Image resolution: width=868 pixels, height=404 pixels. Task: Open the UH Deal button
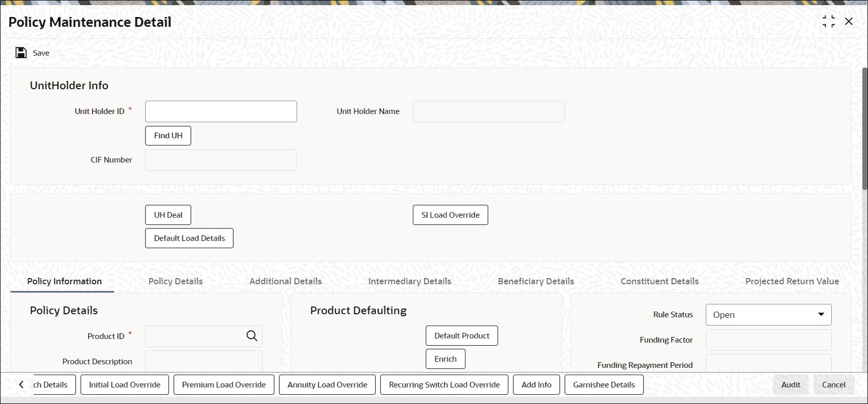point(168,215)
